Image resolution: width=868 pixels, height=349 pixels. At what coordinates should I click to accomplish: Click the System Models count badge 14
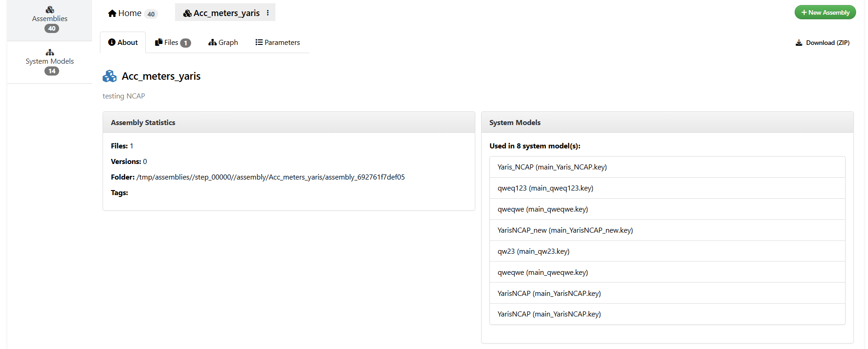[x=52, y=71]
